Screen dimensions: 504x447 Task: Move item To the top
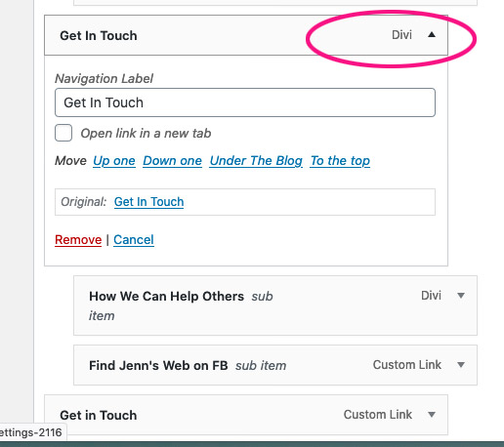click(340, 161)
